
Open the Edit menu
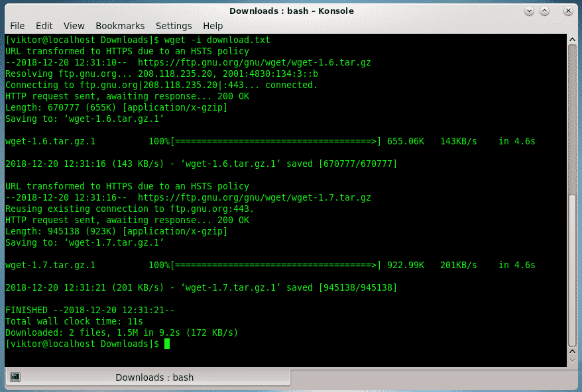[44, 26]
